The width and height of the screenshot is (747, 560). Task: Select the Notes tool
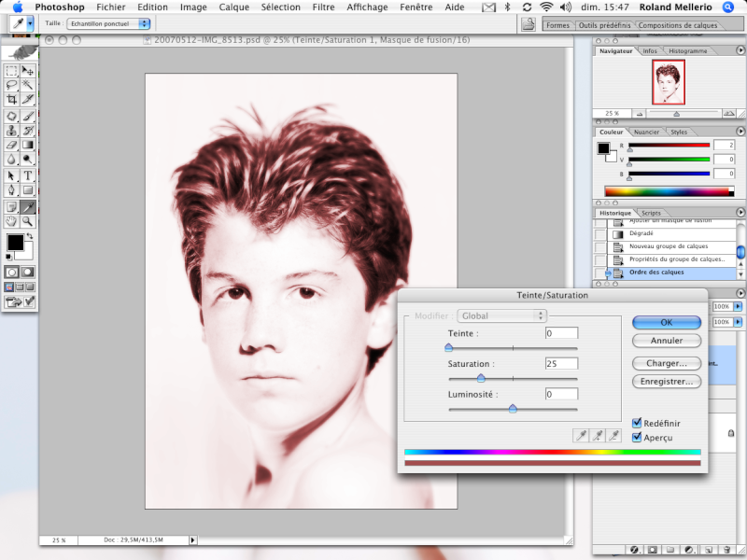(x=12, y=206)
